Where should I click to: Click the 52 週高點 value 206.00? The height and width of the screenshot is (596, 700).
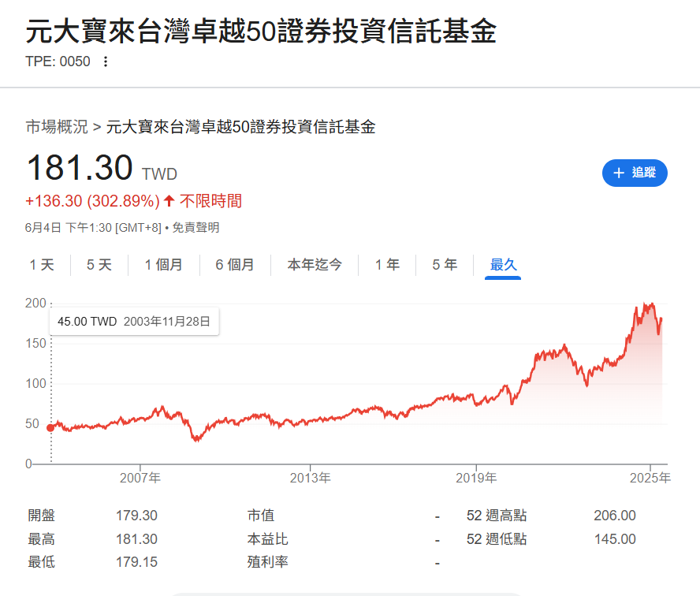click(x=615, y=516)
